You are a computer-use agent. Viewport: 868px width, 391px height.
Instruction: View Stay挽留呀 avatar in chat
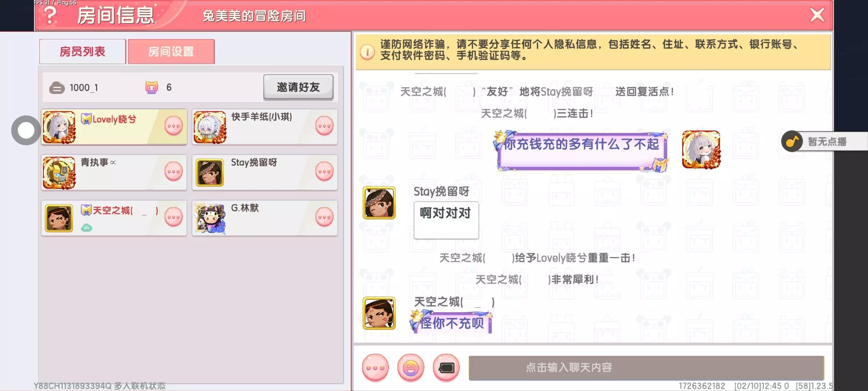(x=379, y=203)
